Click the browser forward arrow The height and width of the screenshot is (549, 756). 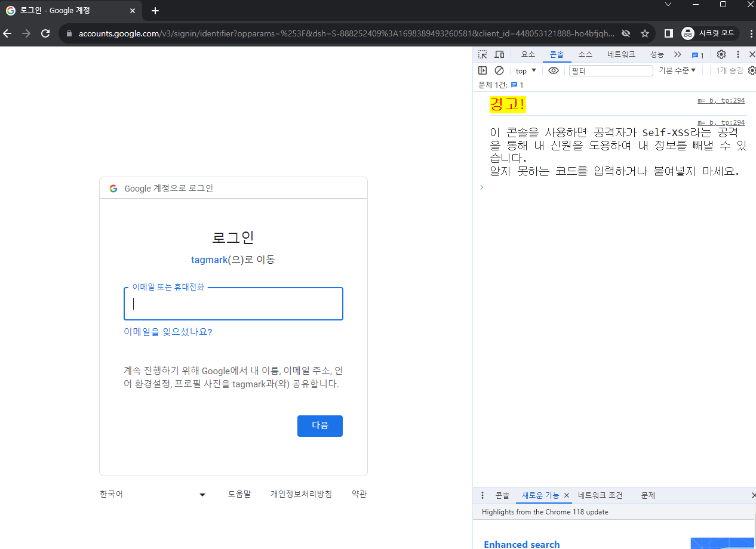pyautogui.click(x=26, y=33)
